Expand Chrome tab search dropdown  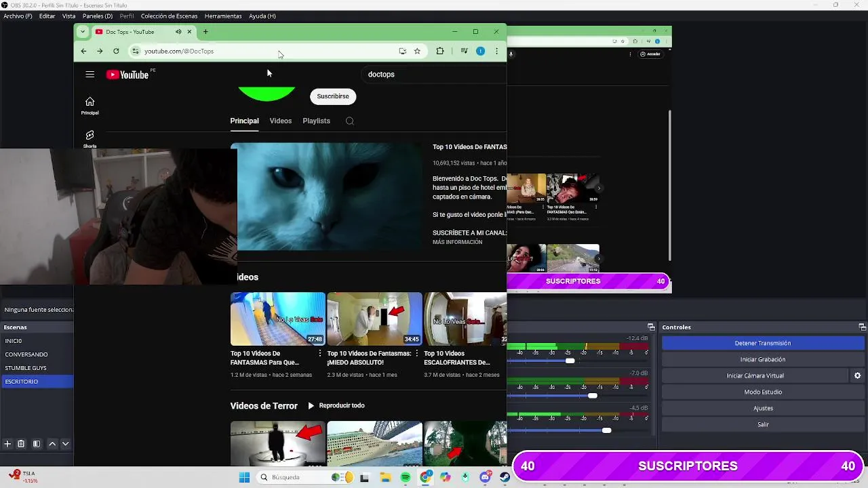(x=83, y=32)
